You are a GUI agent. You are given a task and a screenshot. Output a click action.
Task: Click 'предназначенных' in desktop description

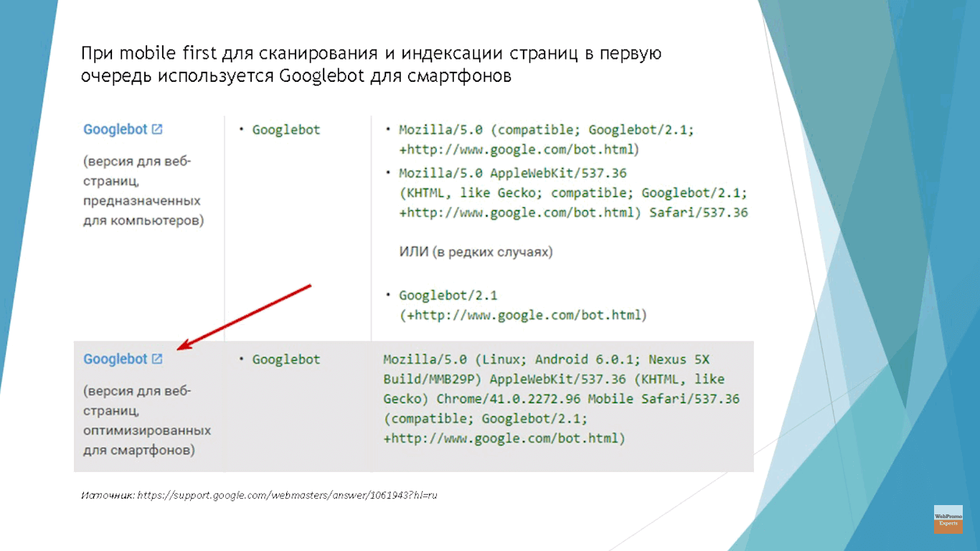coord(142,201)
